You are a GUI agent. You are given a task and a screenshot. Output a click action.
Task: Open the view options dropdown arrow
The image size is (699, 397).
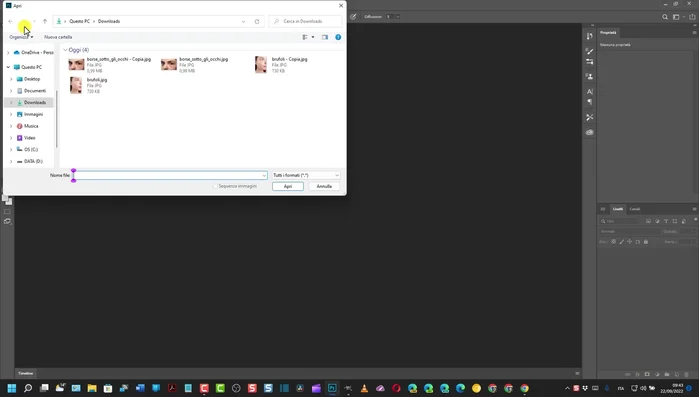tap(313, 37)
